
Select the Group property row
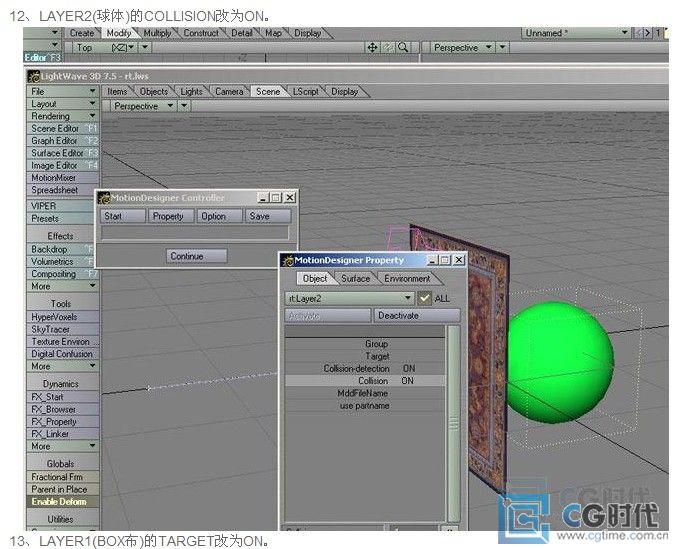point(365,344)
